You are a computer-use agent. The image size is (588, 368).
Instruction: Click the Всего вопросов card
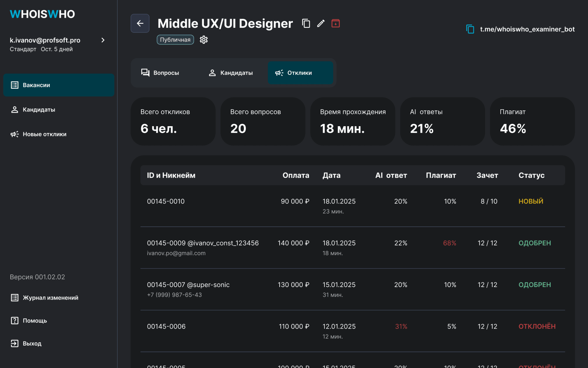point(263,121)
